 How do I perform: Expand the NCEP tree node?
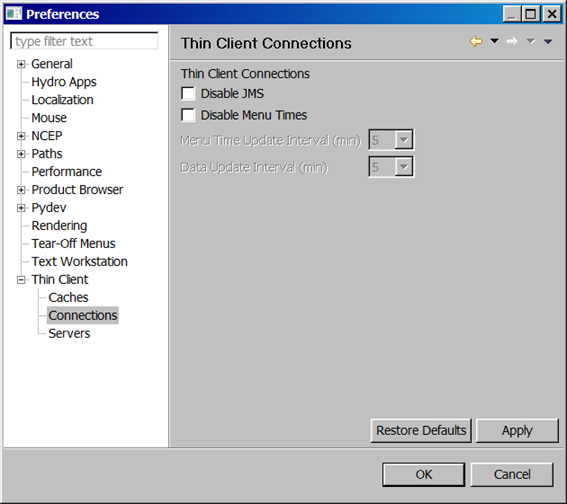(x=21, y=136)
